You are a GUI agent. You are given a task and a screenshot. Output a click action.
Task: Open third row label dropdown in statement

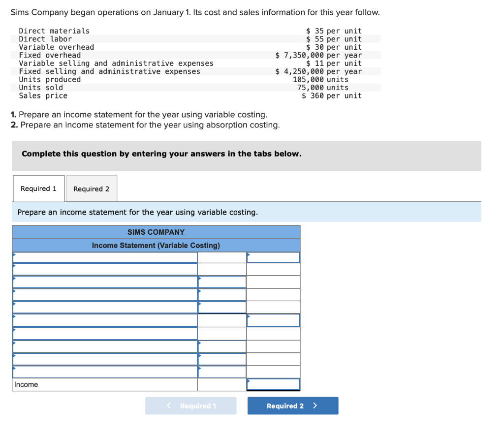(105, 282)
